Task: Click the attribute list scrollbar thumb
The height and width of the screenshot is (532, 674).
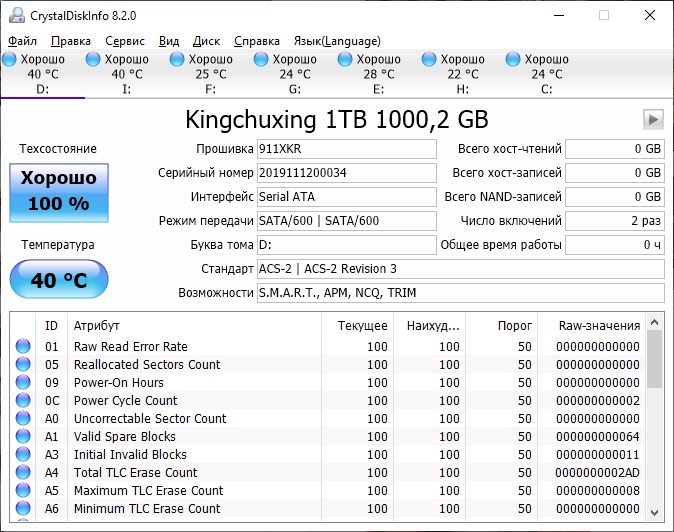Action: (655, 359)
